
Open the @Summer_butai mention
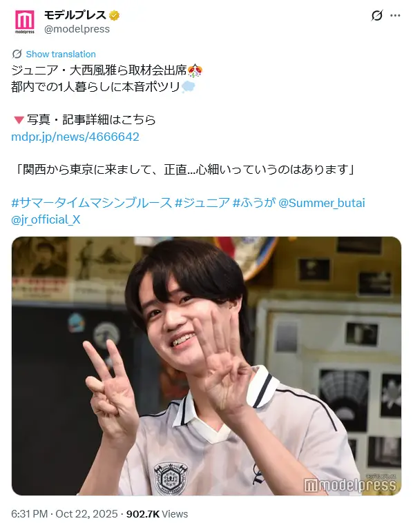point(322,203)
